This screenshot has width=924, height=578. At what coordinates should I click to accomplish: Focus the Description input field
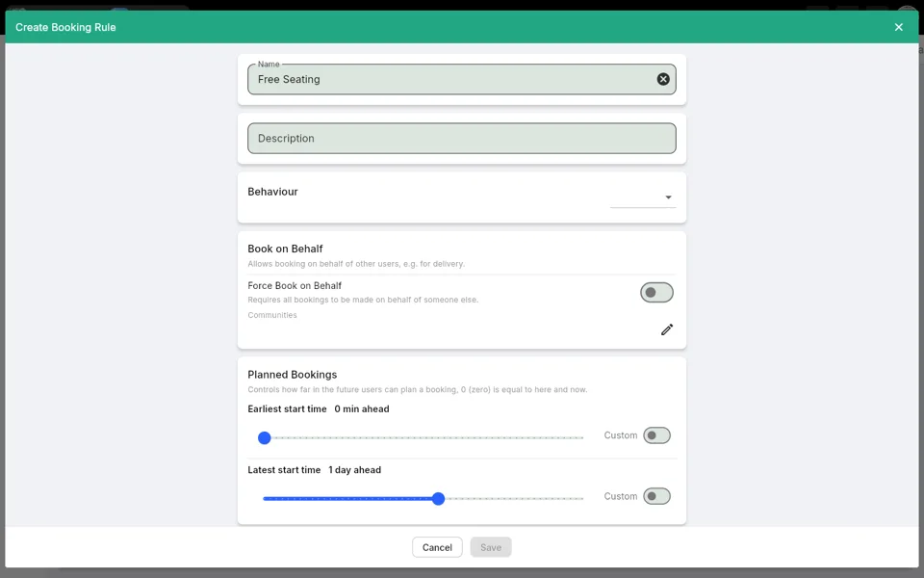(x=462, y=138)
